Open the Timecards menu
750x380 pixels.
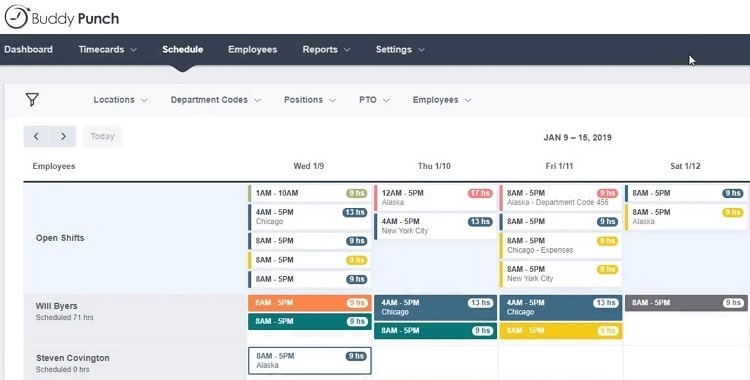[107, 49]
